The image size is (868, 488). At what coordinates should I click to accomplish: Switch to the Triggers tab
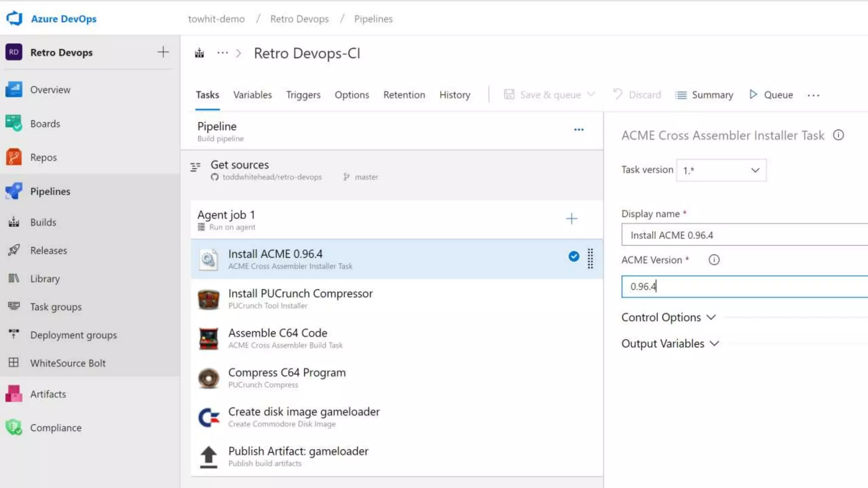pyautogui.click(x=303, y=95)
